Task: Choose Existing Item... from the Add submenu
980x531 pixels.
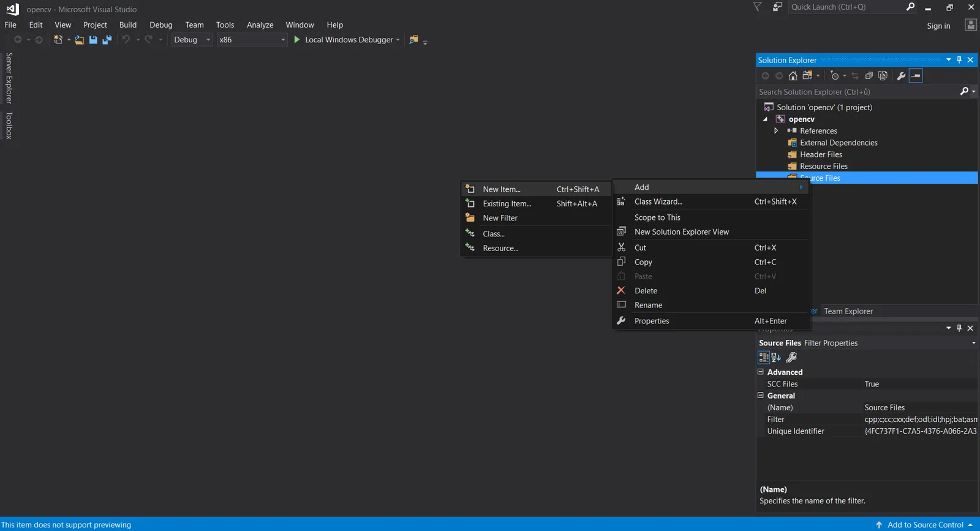Action: pyautogui.click(x=536, y=204)
